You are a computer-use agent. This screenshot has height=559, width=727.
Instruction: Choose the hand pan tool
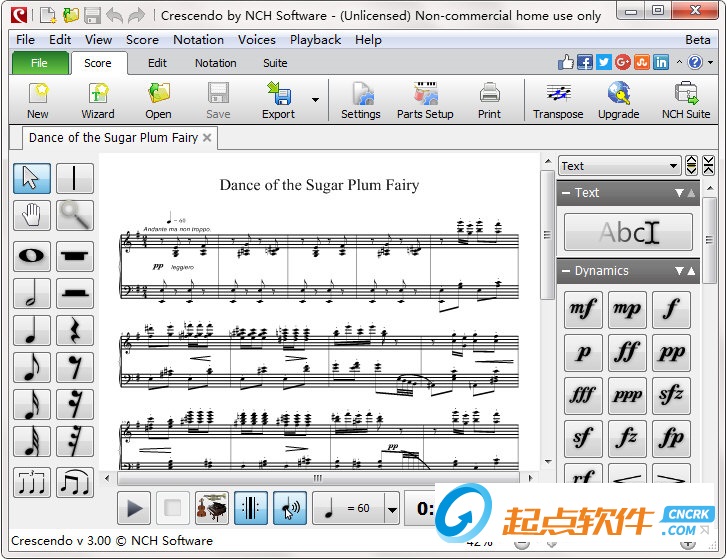tap(31, 215)
